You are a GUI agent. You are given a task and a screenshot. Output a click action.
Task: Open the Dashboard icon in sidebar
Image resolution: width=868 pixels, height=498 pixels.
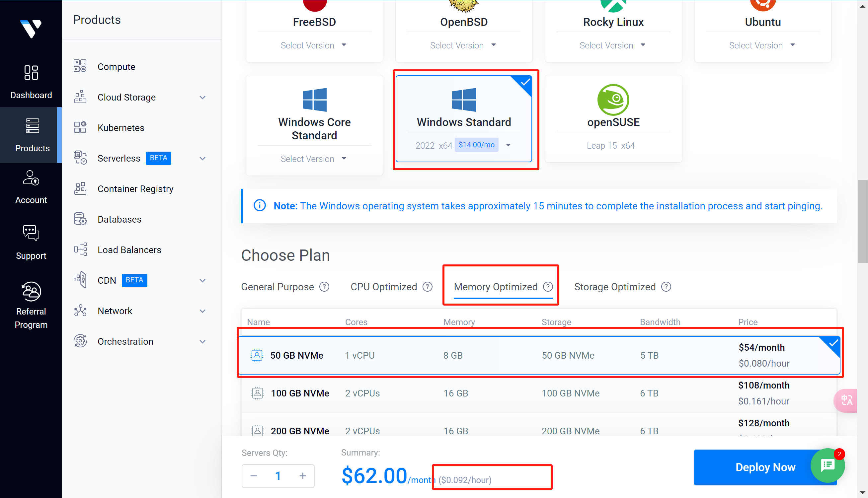[31, 73]
